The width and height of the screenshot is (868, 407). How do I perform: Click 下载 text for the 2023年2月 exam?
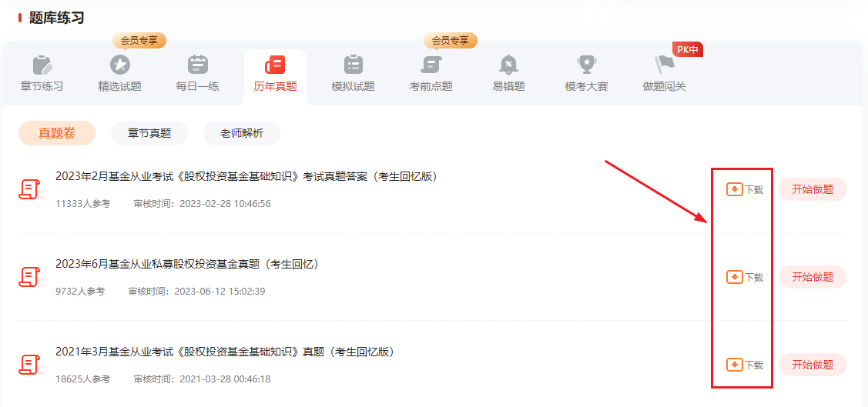point(753,190)
